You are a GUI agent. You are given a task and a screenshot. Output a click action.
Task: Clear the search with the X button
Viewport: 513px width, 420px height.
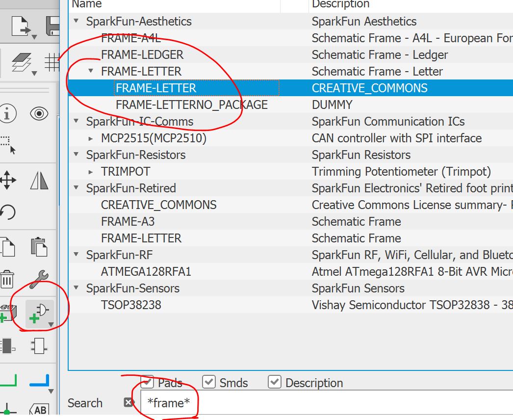[x=128, y=403]
